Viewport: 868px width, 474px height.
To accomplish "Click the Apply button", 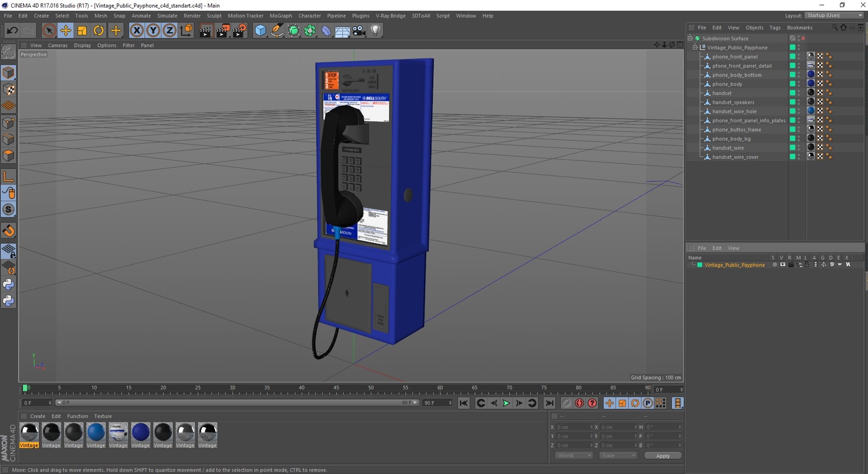I will [x=663, y=456].
